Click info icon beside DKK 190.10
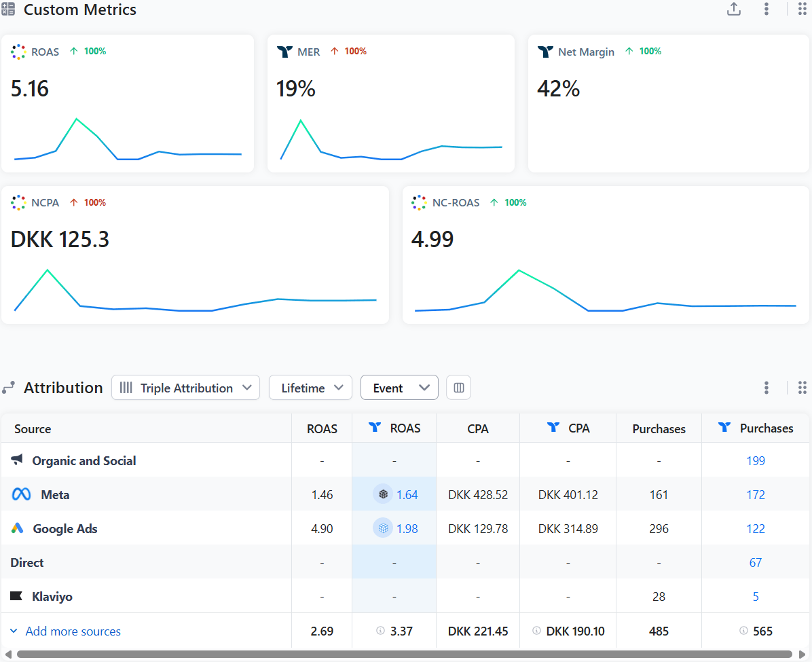Viewport: 812px width, 662px height. click(536, 630)
